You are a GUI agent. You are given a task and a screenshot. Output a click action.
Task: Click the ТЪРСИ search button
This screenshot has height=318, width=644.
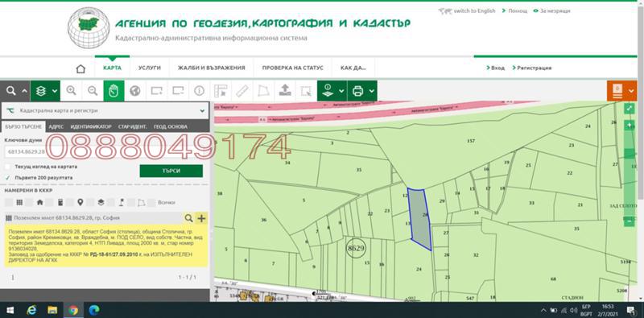click(171, 171)
